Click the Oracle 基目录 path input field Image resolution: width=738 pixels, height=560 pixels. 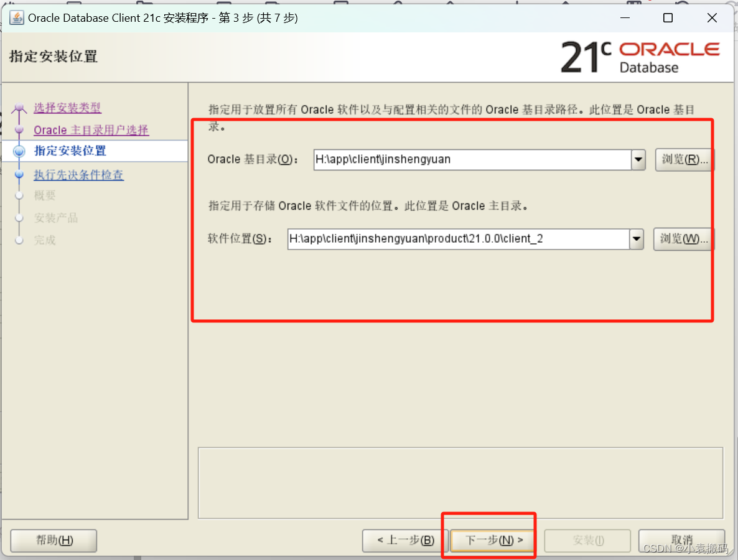point(472,159)
